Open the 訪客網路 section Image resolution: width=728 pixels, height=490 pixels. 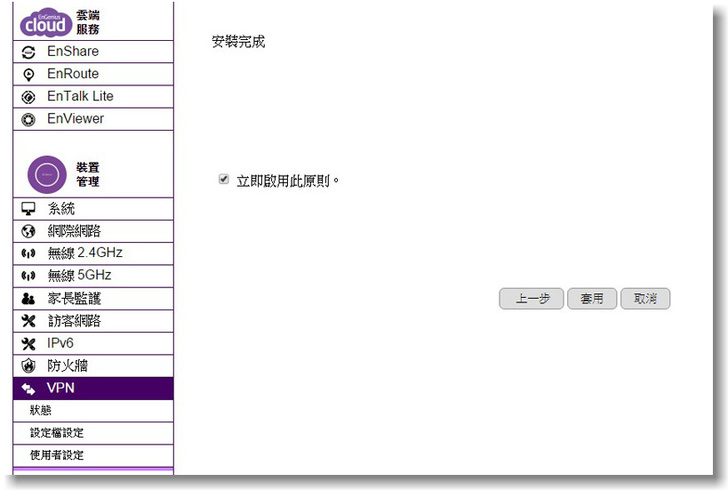click(93, 320)
